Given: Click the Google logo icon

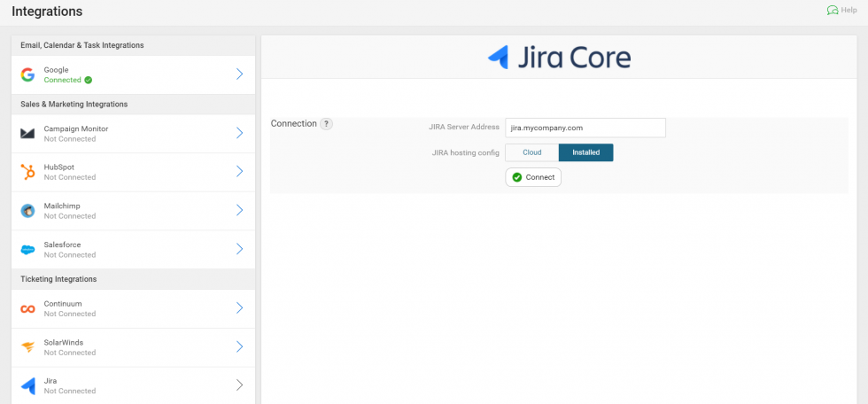Looking at the screenshot, I should click(27, 74).
